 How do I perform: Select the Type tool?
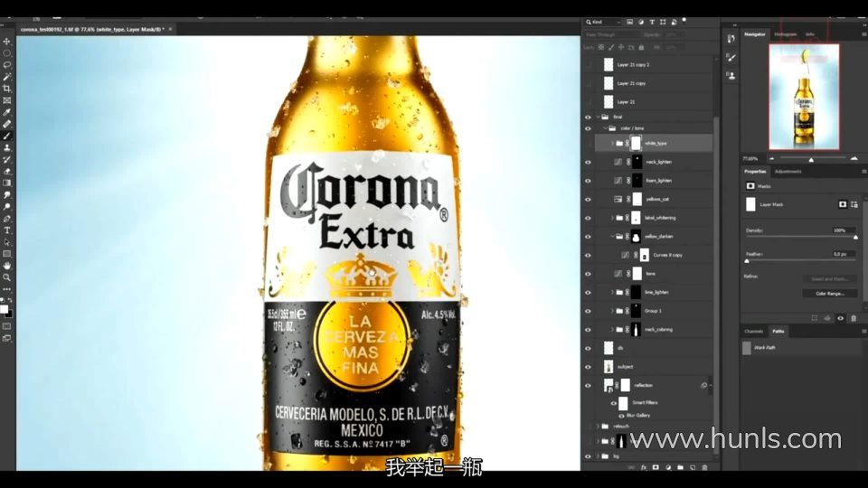point(6,230)
